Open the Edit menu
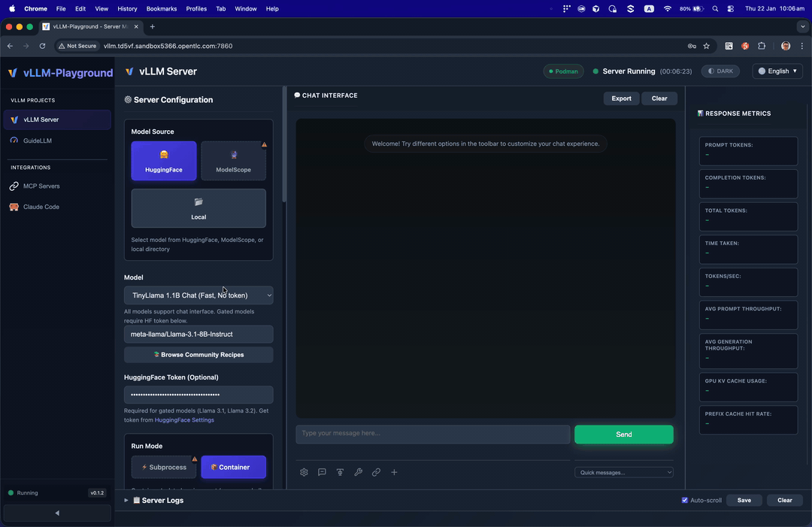Image resolution: width=812 pixels, height=527 pixels. (x=80, y=9)
